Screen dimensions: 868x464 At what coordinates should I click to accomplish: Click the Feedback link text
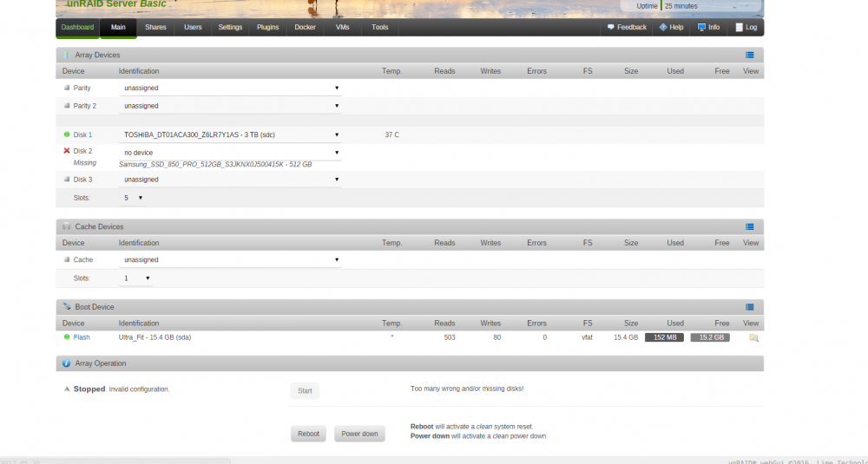632,27
